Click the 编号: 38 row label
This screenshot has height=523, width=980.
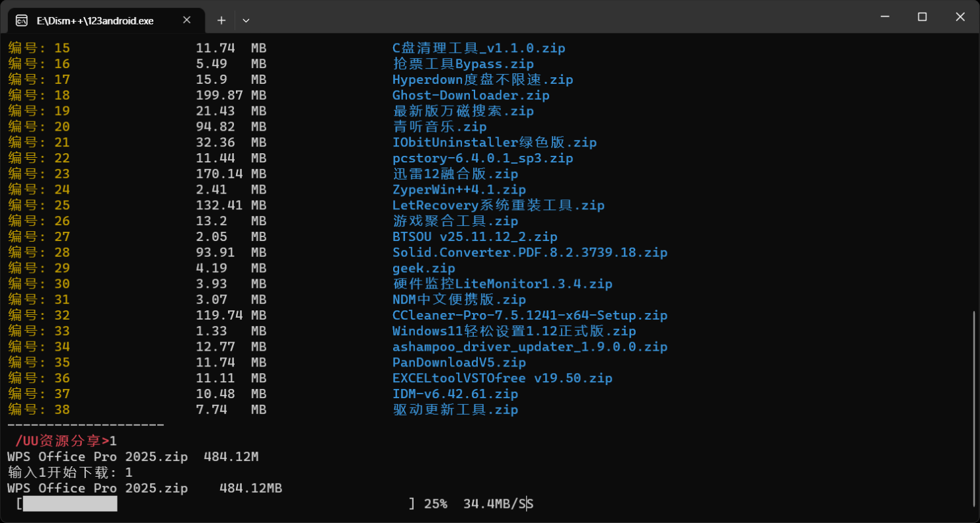pos(39,410)
